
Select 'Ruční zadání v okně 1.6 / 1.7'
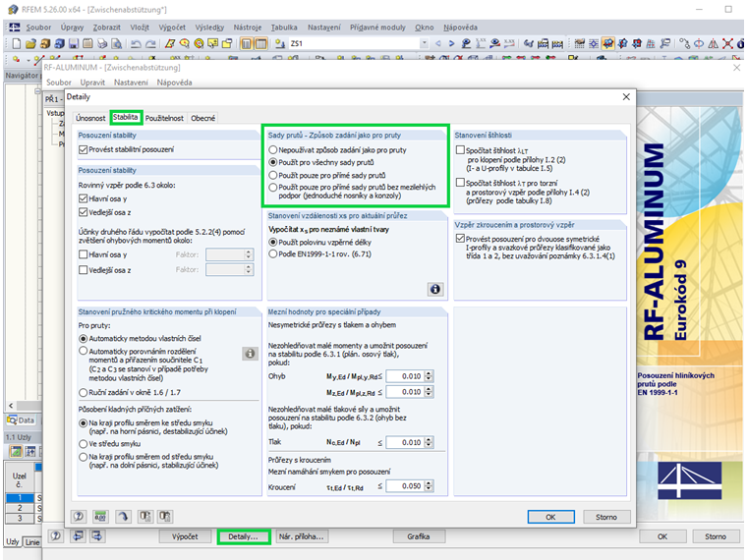83,392
